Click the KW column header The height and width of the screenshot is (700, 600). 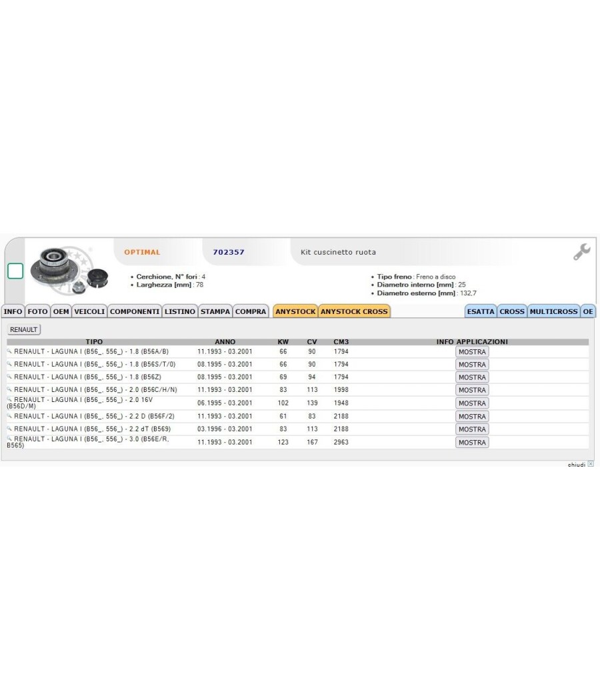pyautogui.click(x=283, y=342)
